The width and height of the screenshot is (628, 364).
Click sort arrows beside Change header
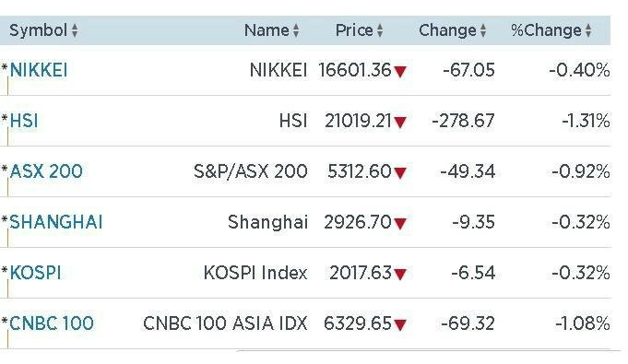[x=483, y=30]
